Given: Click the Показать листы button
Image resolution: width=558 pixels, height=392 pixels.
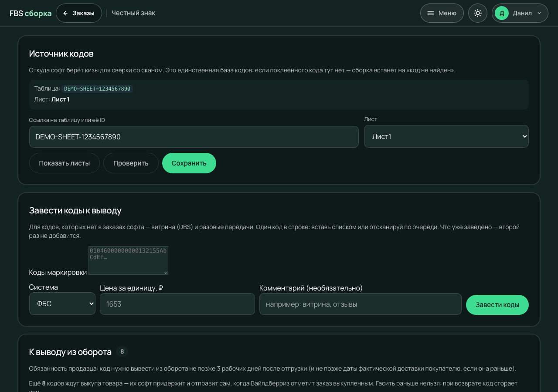Looking at the screenshot, I should point(65,163).
